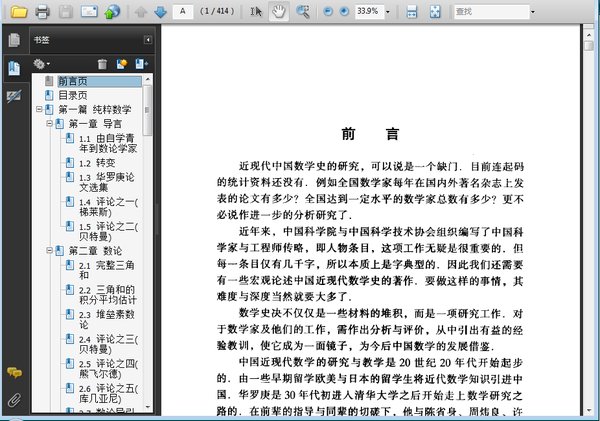This screenshot has height=421, width=600.
Task: Click the 前言 heading on the page
Action: 370,134
